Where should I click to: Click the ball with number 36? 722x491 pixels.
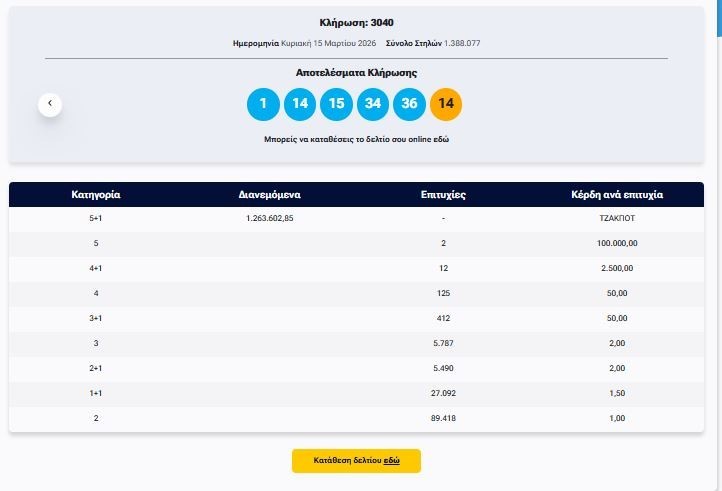pyautogui.click(x=409, y=104)
